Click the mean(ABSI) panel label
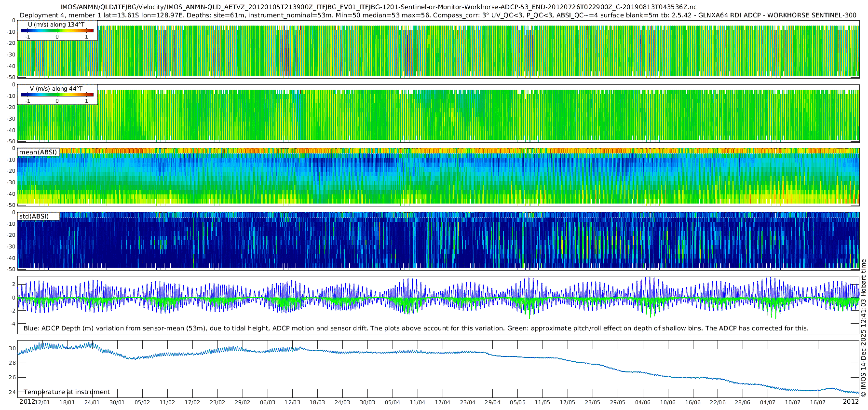The height and width of the screenshot is (410, 868). 38,152
